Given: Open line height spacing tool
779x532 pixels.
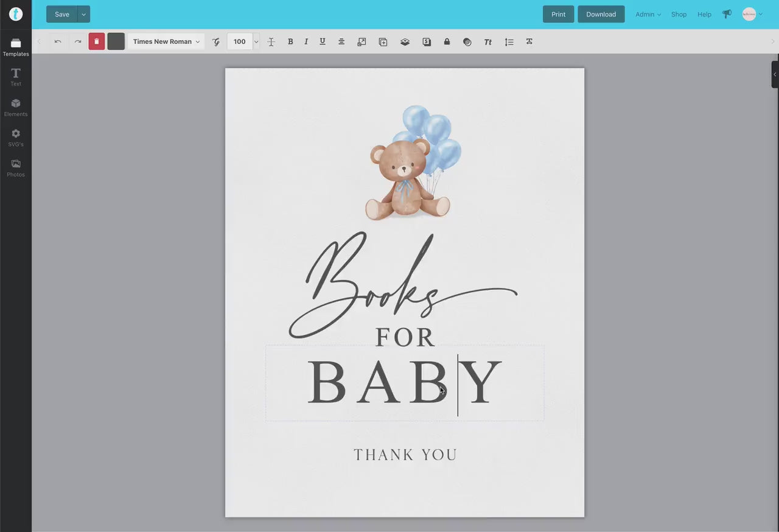Looking at the screenshot, I should click(x=509, y=41).
